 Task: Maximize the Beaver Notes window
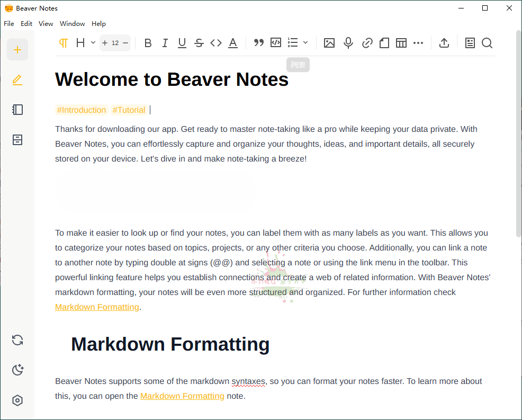tap(485, 8)
